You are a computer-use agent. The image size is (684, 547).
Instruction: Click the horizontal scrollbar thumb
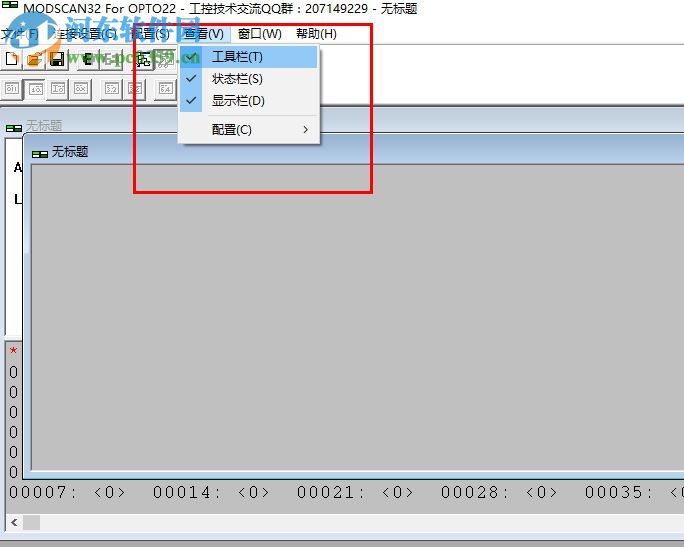[x=31, y=522]
